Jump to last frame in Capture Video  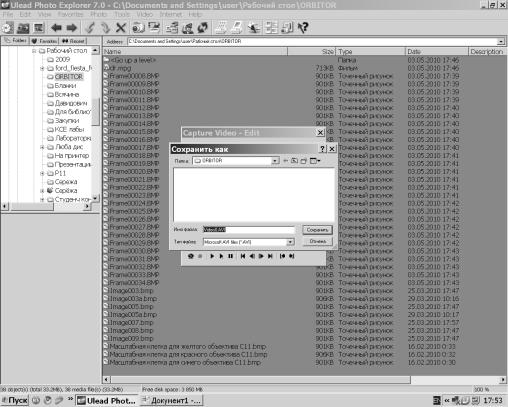tap(270, 256)
